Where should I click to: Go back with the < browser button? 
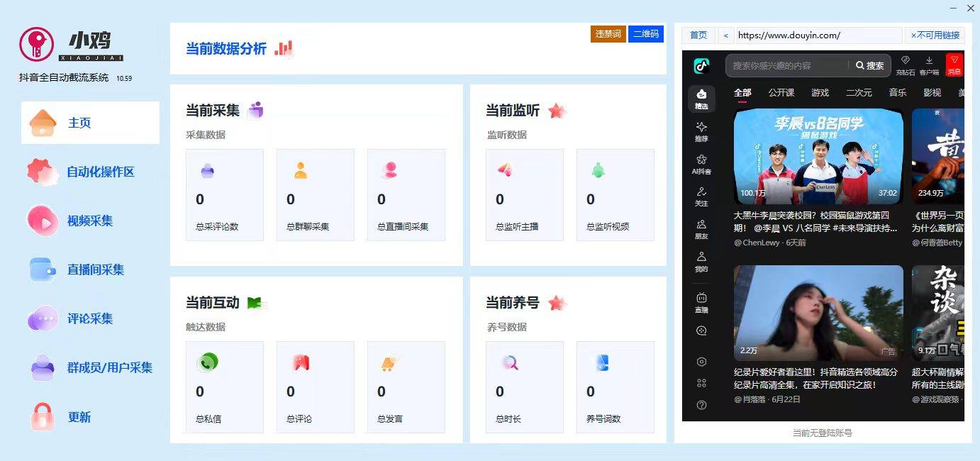(x=725, y=35)
